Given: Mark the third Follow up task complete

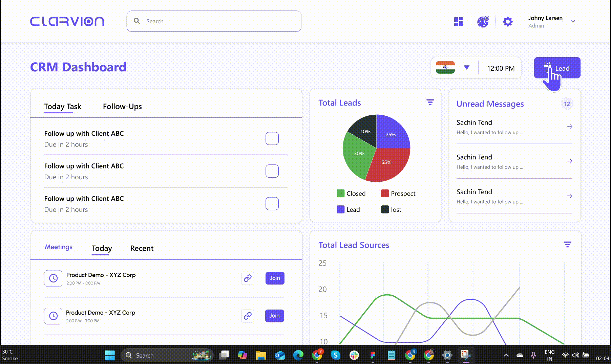Looking at the screenshot, I should click(x=272, y=204).
